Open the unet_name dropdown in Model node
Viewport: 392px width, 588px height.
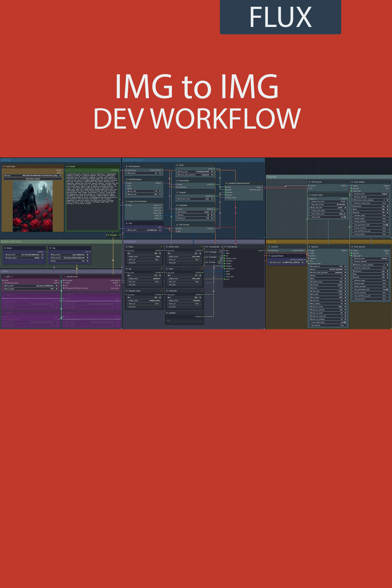point(24,255)
